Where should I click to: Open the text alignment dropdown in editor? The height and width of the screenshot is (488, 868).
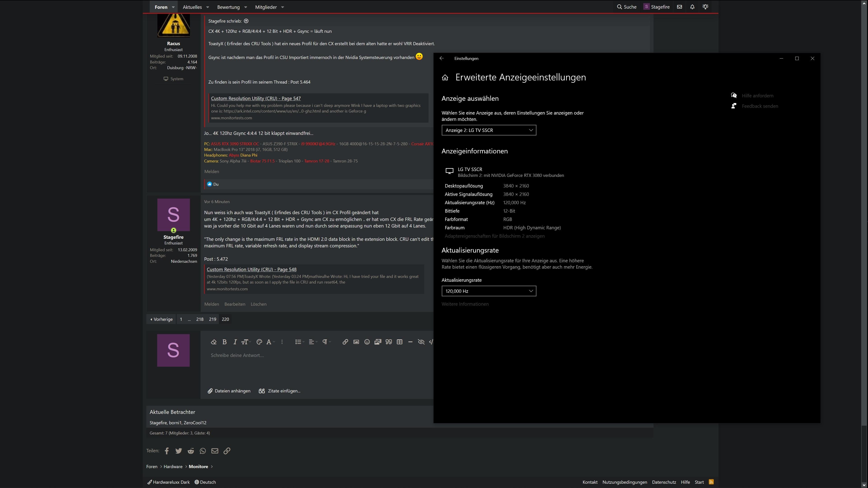[313, 342]
